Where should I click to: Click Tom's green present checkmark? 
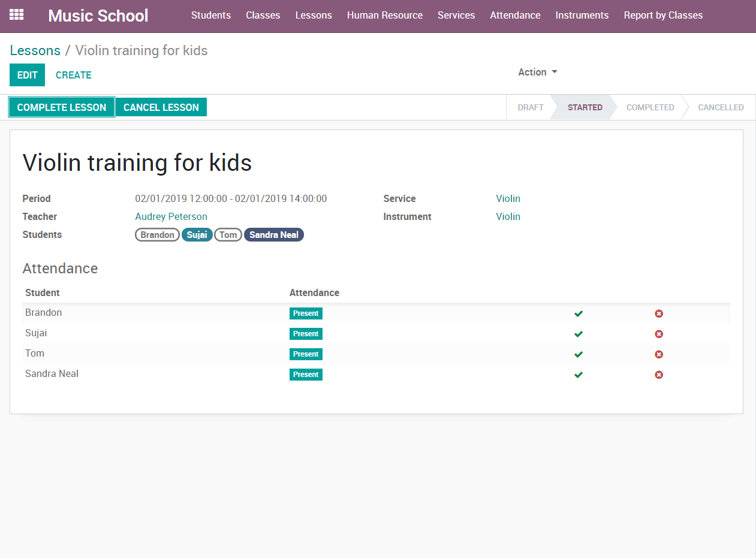[x=579, y=354]
